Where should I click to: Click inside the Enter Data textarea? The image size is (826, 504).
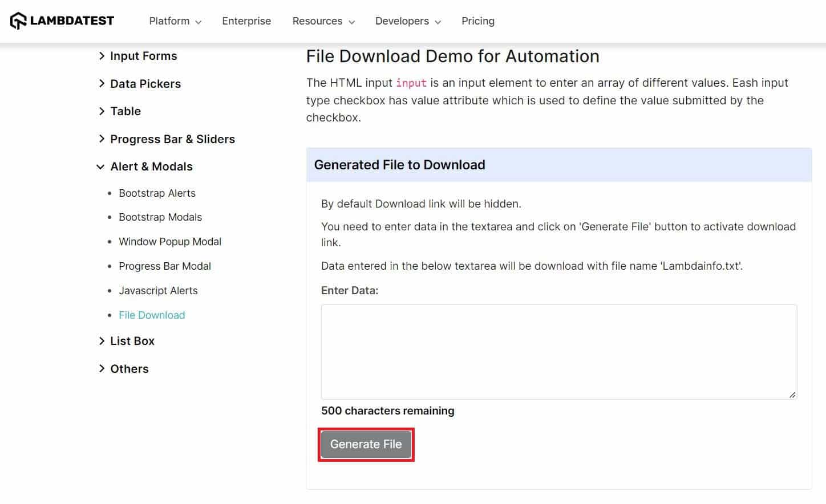(558, 352)
